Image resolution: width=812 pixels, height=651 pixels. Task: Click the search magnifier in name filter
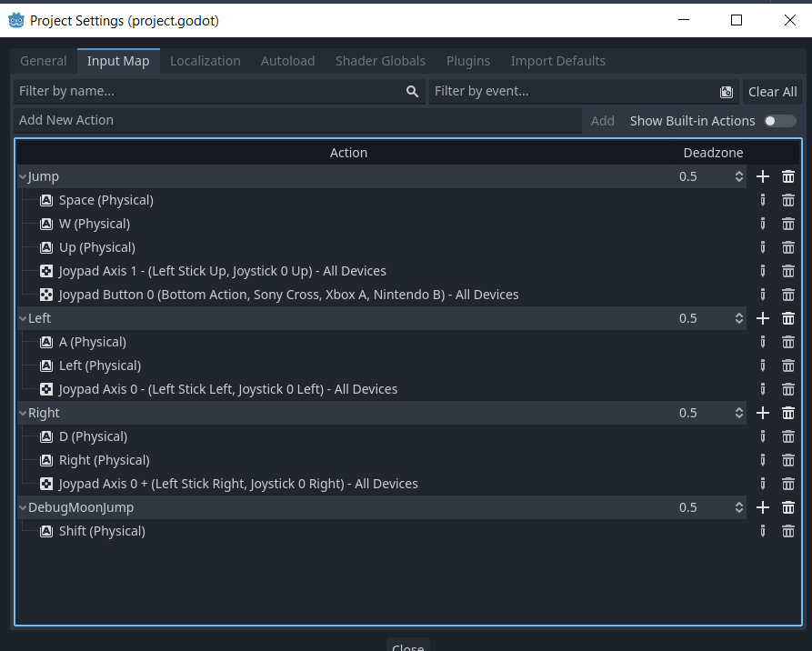412,92
